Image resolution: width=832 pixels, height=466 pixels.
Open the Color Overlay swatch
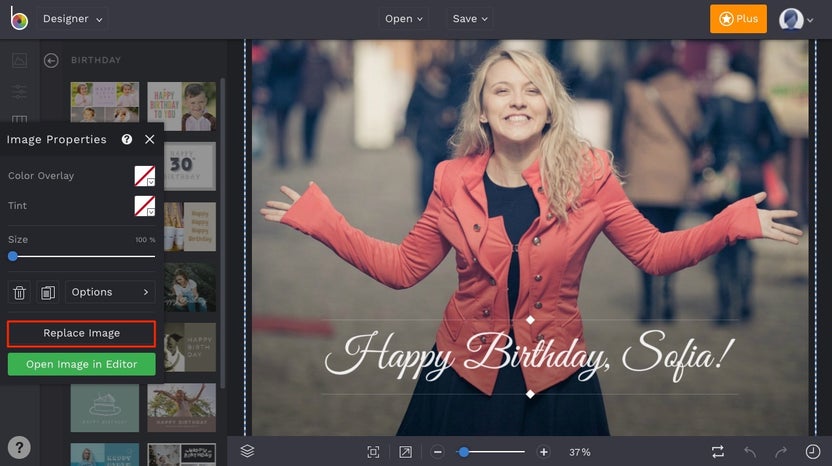point(145,176)
